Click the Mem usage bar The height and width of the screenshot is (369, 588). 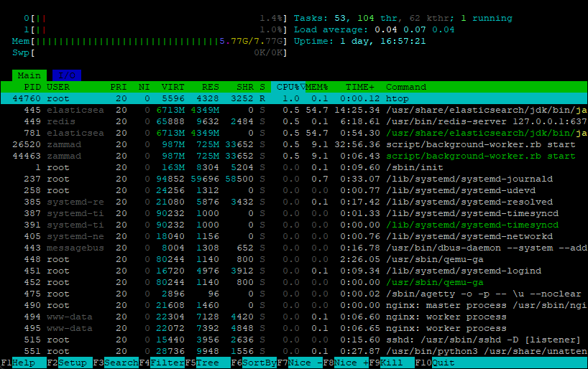click(x=150, y=41)
